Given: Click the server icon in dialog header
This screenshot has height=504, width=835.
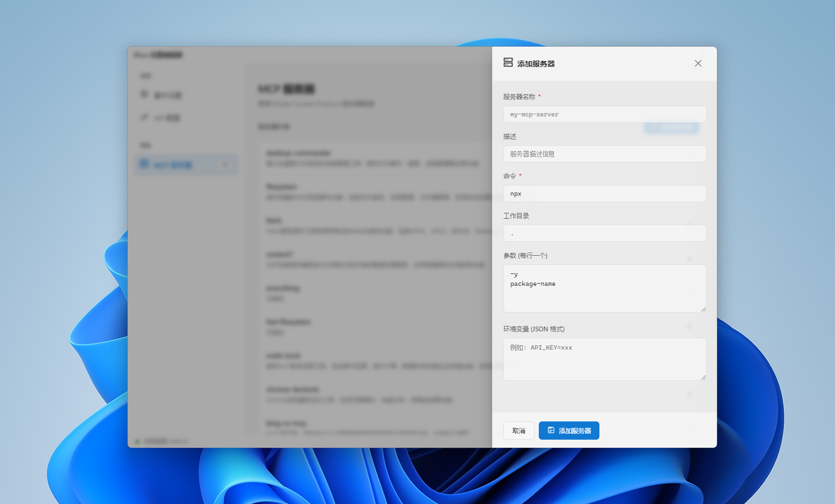Looking at the screenshot, I should [508, 63].
